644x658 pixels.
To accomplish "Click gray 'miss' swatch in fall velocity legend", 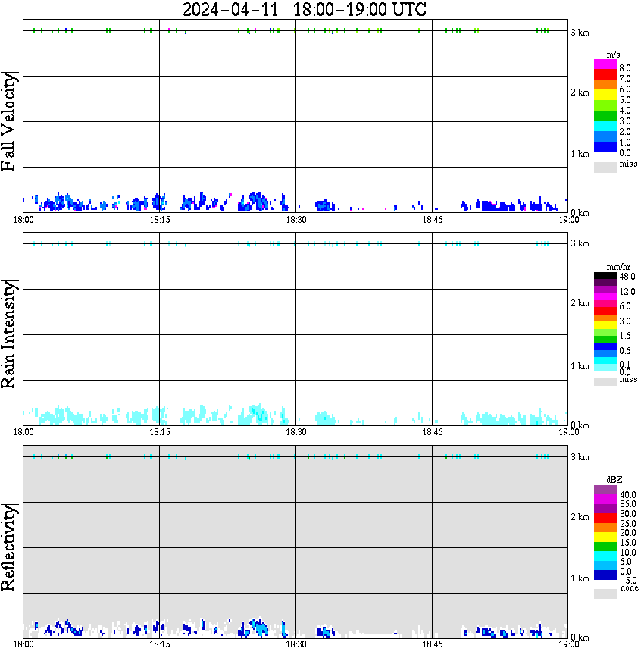I will point(605,167).
